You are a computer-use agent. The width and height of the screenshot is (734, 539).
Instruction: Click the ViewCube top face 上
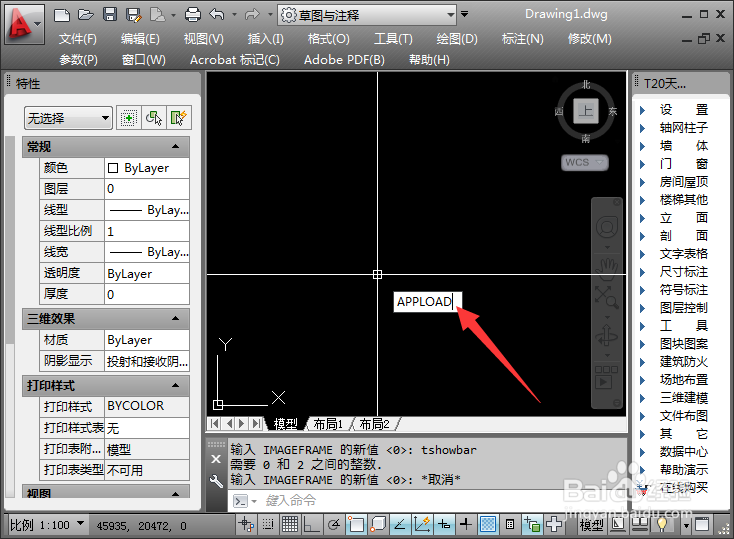click(586, 111)
